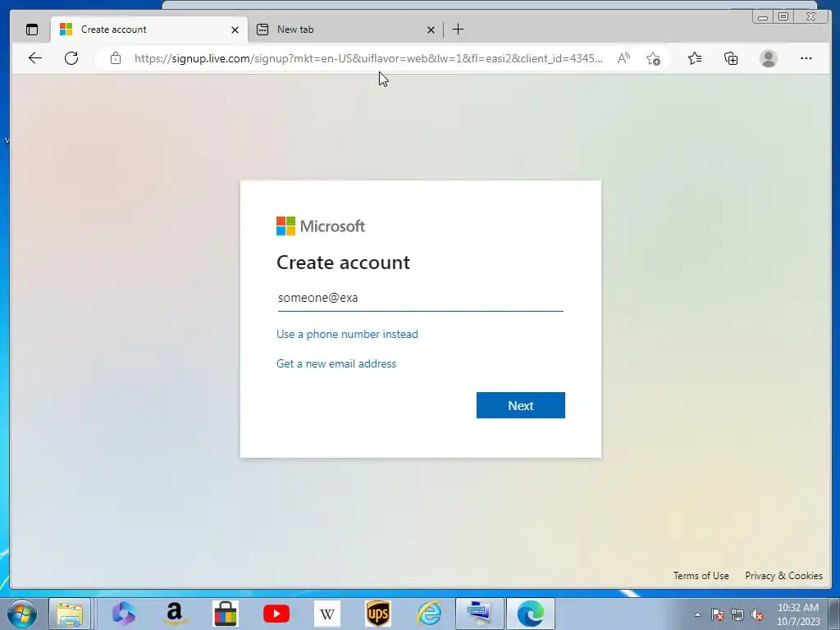This screenshot has width=840, height=630.
Task: Open the Privacy & Cookies link
Action: tap(783, 576)
